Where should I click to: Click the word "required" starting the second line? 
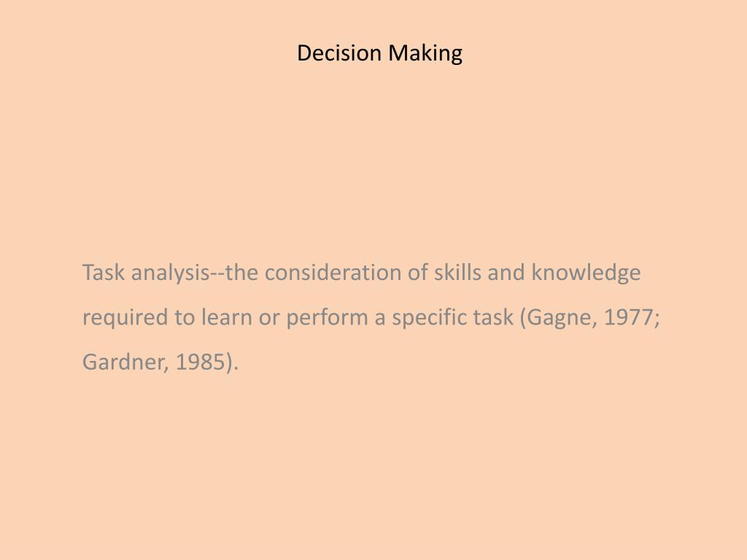(125, 318)
